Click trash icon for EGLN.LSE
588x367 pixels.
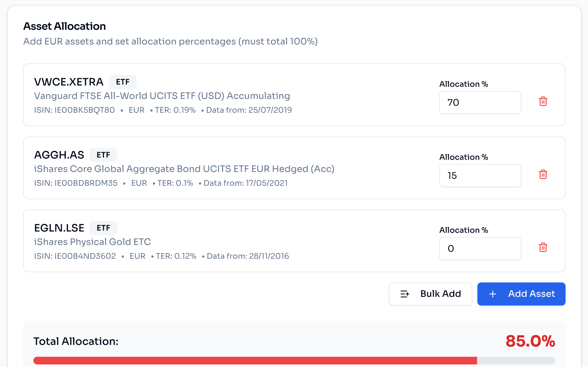[543, 248]
